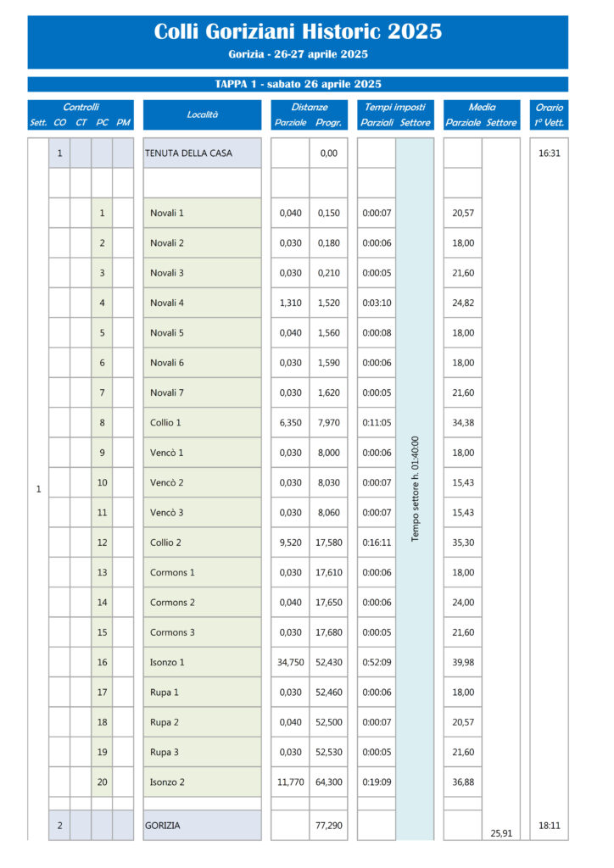Click the vertical 'Tempo settore h. 01:40:00' label
This screenshot has height=868, width=614.
click(416, 489)
